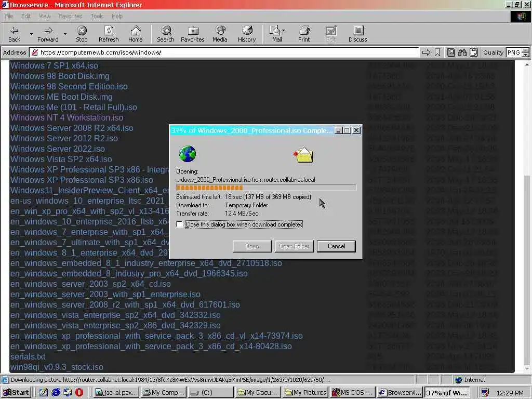Click the folder icon in the download dialog
The height and width of the screenshot is (399, 532).
point(303,155)
